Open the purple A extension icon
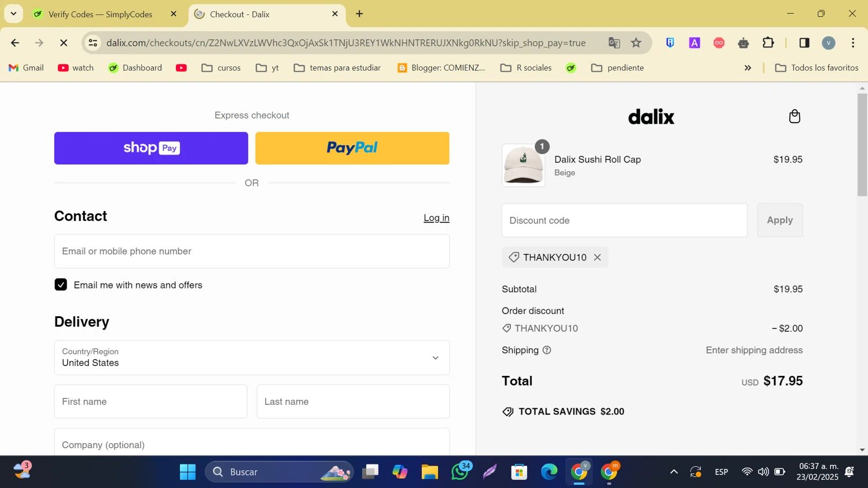868x488 pixels. (x=694, y=43)
